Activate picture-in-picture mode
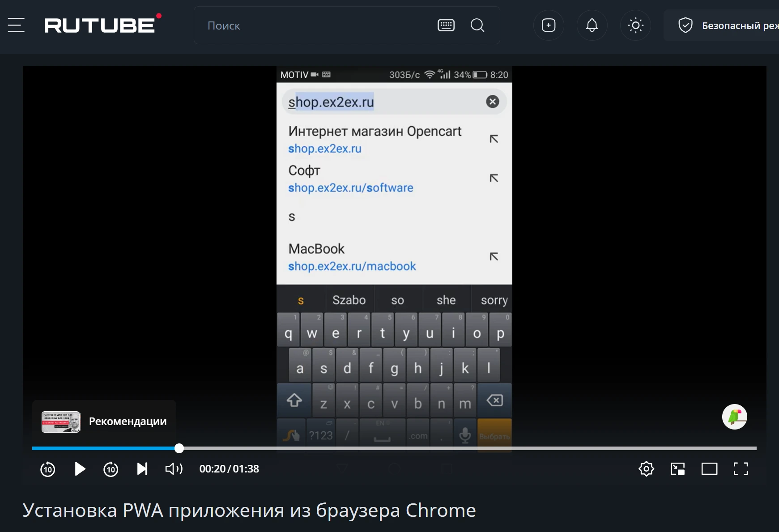Image resolution: width=779 pixels, height=532 pixels. 677,469
